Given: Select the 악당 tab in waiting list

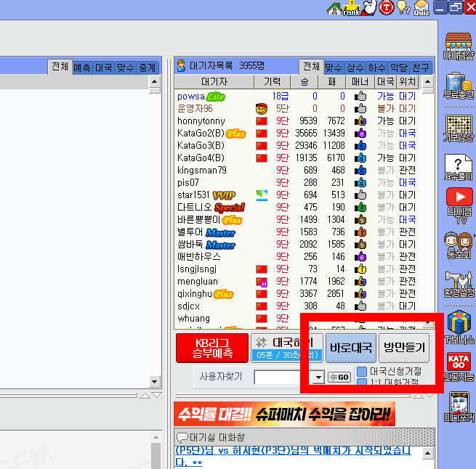Looking at the screenshot, I should [x=398, y=68].
